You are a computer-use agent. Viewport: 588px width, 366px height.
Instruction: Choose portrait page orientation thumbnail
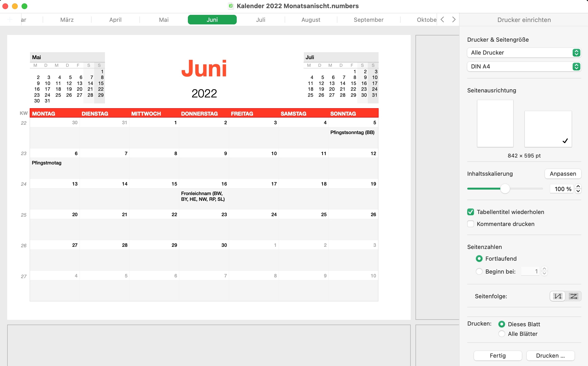click(495, 124)
